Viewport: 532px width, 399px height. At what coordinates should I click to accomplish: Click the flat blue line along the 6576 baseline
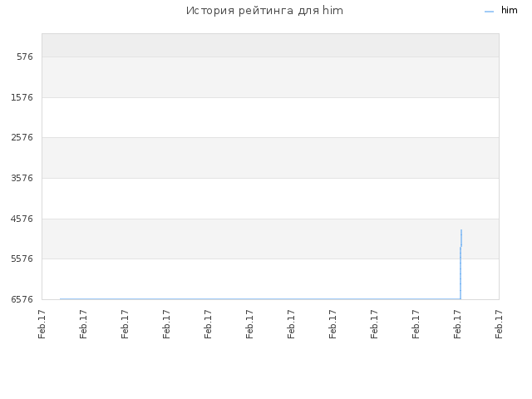pos(260,299)
